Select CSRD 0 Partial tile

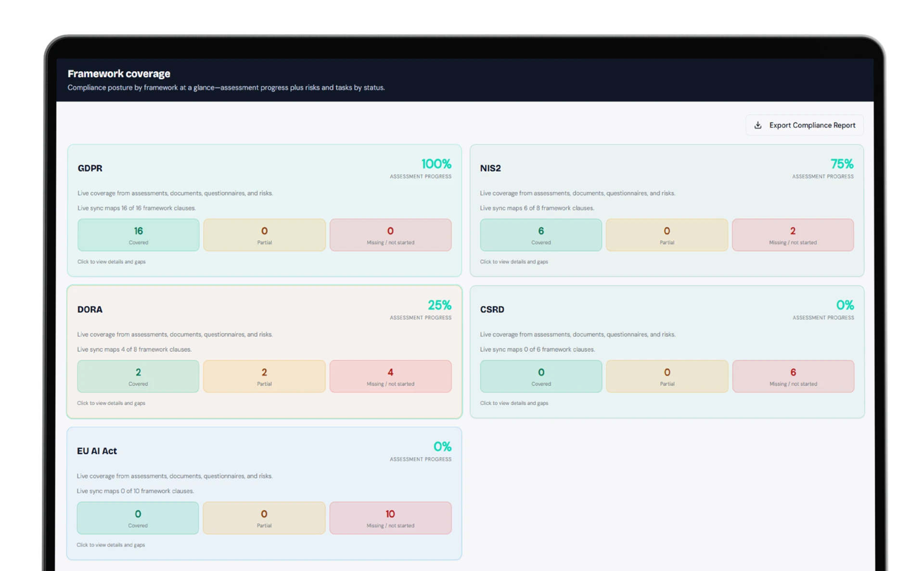click(667, 376)
